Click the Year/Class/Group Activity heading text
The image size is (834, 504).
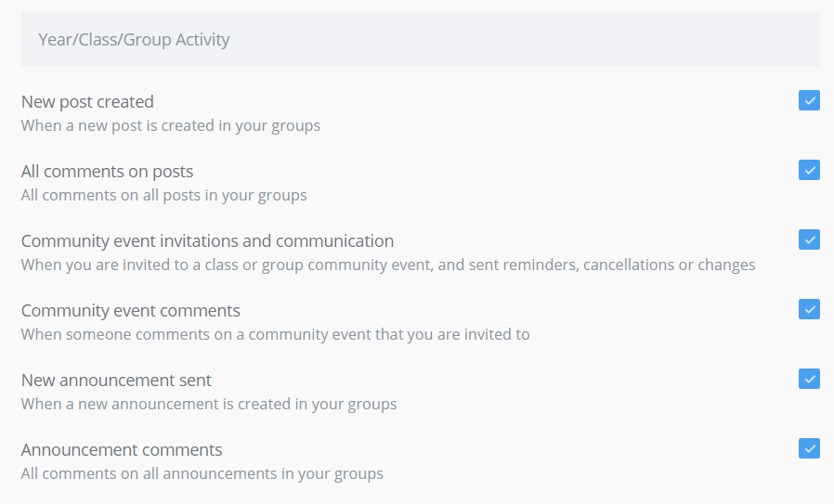point(134,40)
